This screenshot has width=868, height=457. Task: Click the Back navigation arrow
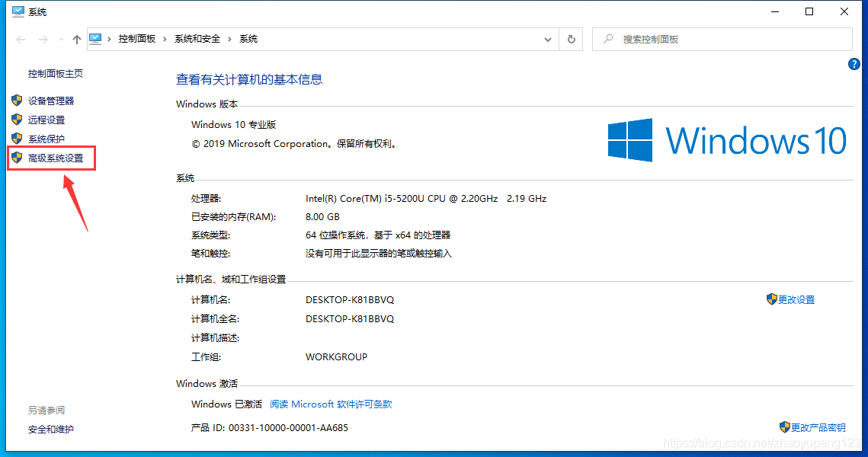coord(21,40)
